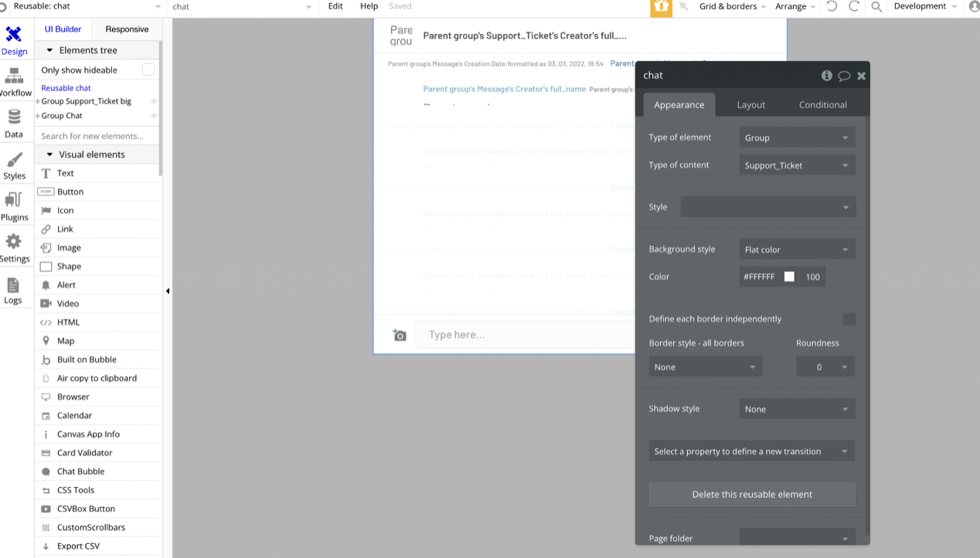Screen dimensions: 980x558
Task: Add a Calendar element from the palette
Action: pyautogui.click(x=97, y=415)
